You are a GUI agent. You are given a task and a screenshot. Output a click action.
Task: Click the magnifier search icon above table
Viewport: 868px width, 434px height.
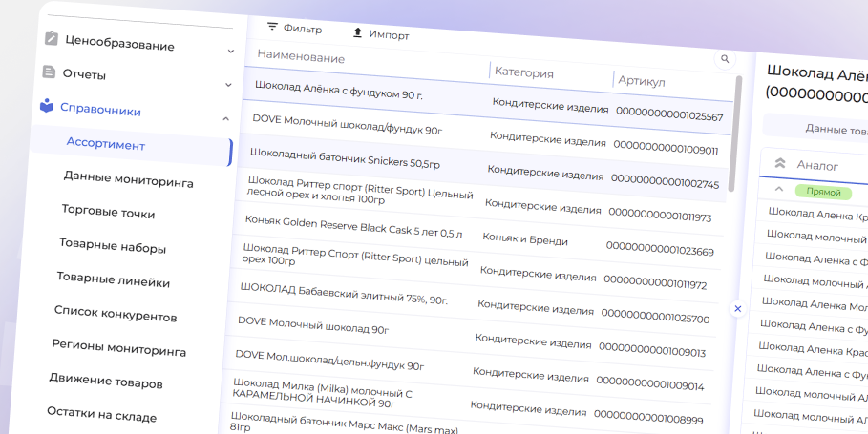point(725,60)
